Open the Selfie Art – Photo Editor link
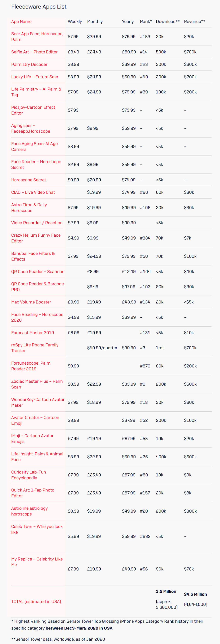This screenshot has width=220, height=644. [34, 52]
